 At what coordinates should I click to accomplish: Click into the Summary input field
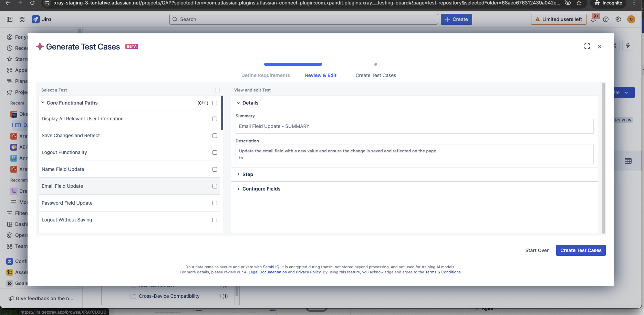click(414, 126)
